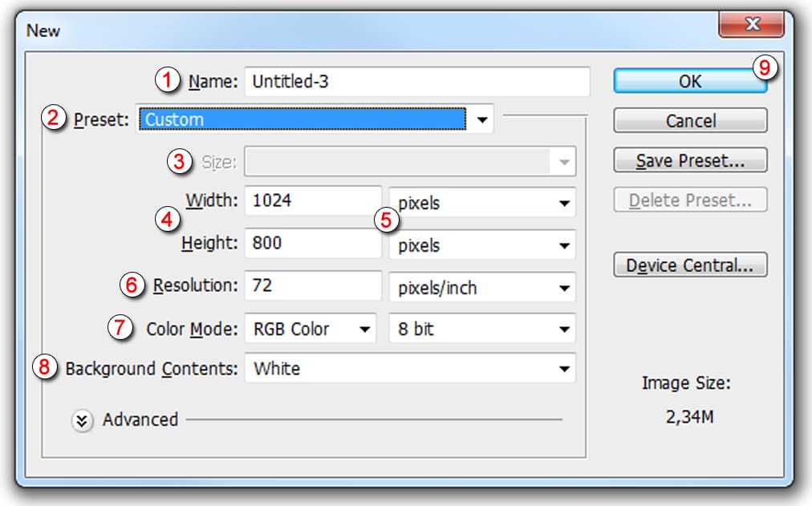Viewport: 812px width, 506px height.
Task: Close the New dialog with the X button
Action: click(x=751, y=26)
